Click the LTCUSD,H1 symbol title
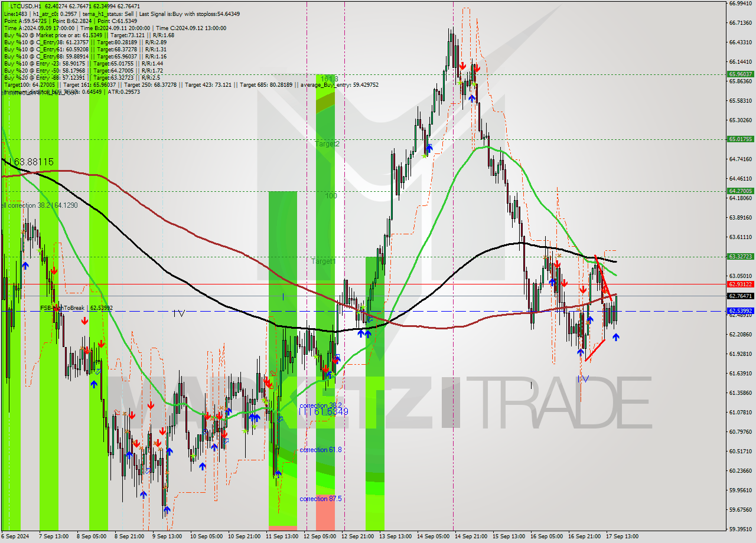 pos(25,5)
